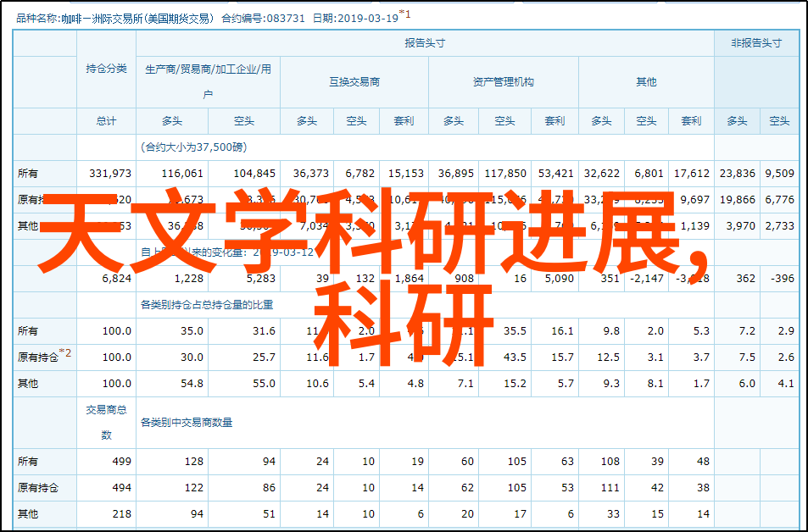Image resolution: width=808 pixels, height=532 pixels.
Task: Click the 生产商/贸易商/加工企业/用户 header
Action: 208,81
